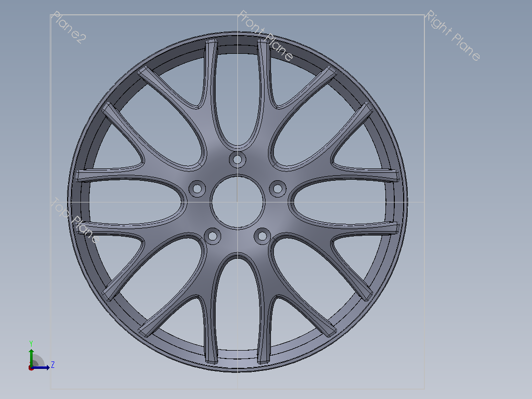Click the coordinate triad's blue Z axis
Image resolution: width=532 pixels, height=399 pixels.
click(40, 367)
